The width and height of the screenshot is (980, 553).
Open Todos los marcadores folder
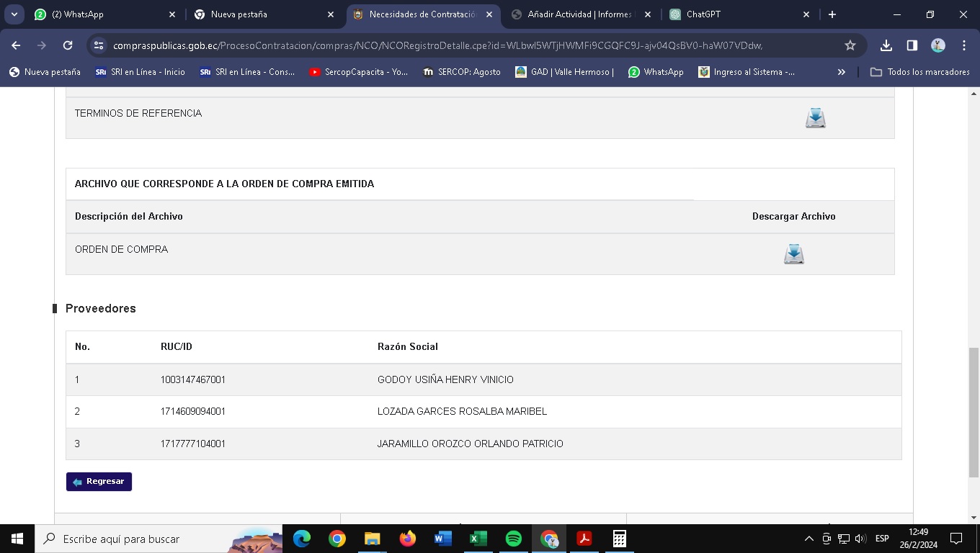click(920, 72)
